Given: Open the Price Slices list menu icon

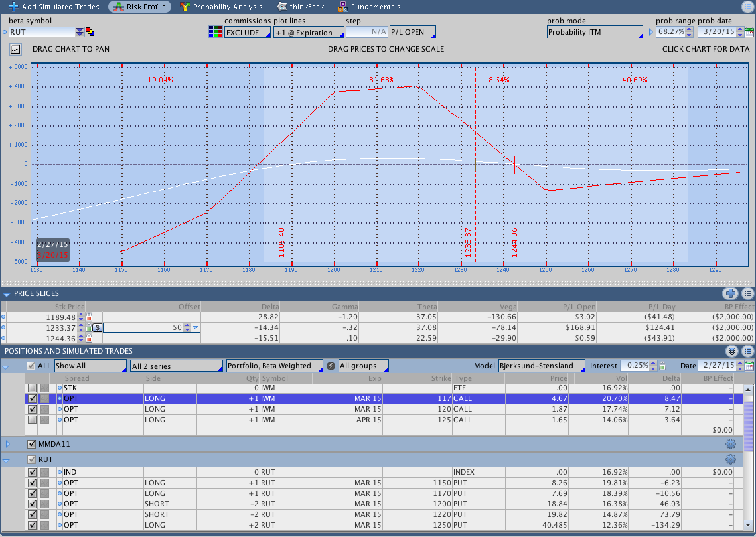Looking at the screenshot, I should [748, 293].
